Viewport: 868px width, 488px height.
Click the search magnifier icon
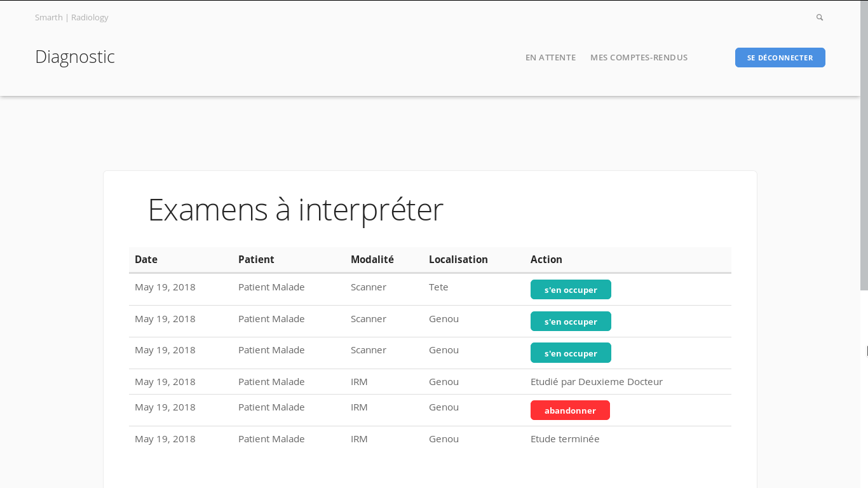[x=820, y=18]
